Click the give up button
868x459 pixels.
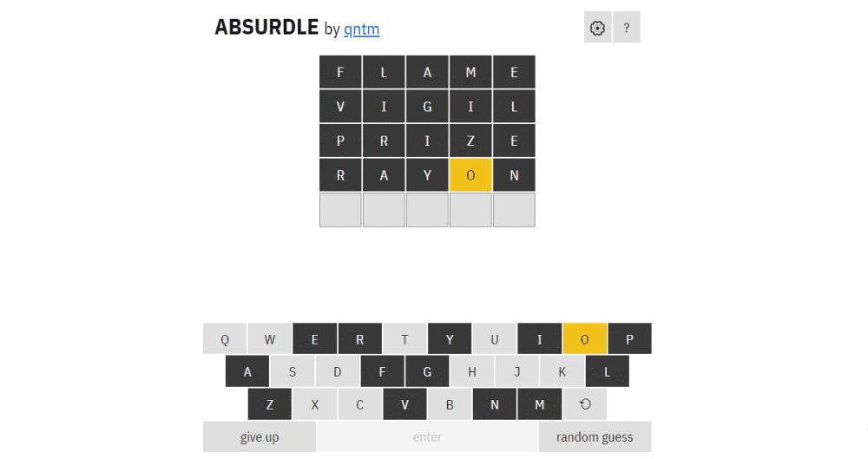[260, 436]
